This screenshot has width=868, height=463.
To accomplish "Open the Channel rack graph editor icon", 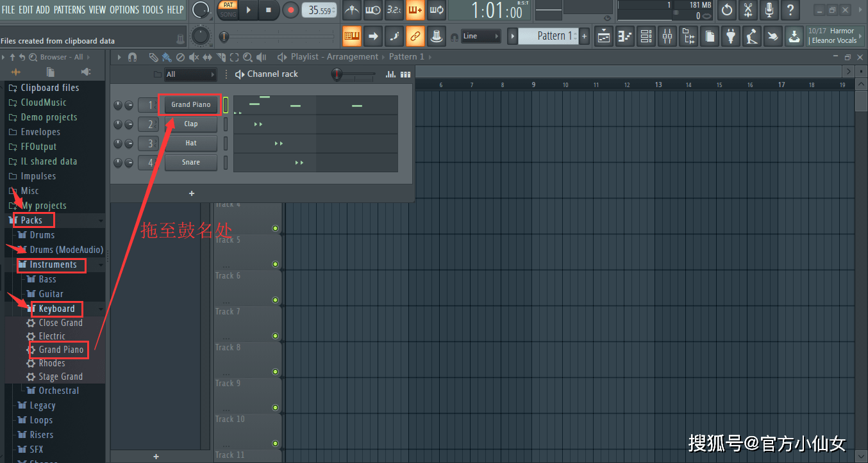I will click(x=390, y=74).
